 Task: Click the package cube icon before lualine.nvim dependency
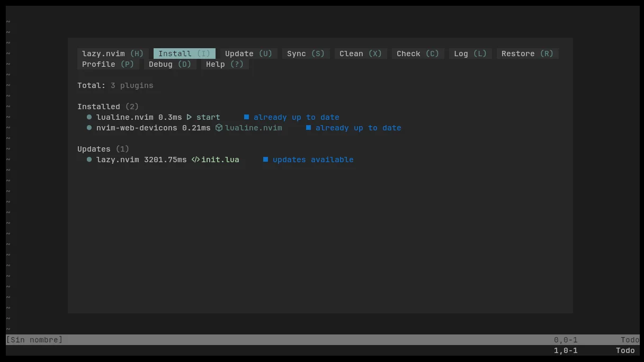[x=219, y=128]
